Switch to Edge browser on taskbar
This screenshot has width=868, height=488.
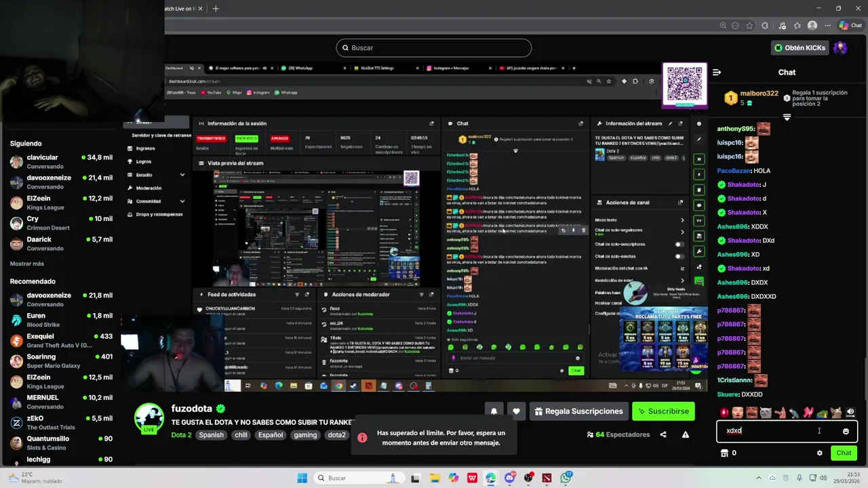tap(490, 478)
